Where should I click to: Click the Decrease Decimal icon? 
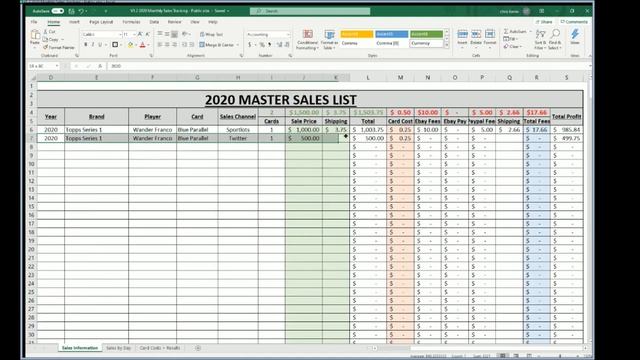[x=287, y=44]
